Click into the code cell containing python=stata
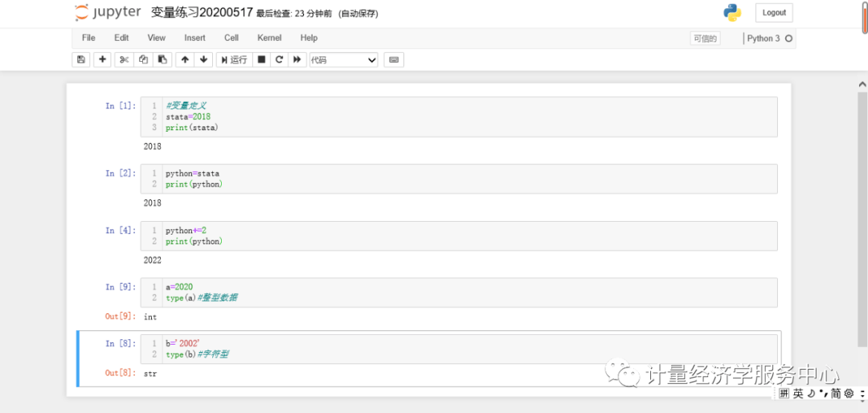 [x=459, y=179]
